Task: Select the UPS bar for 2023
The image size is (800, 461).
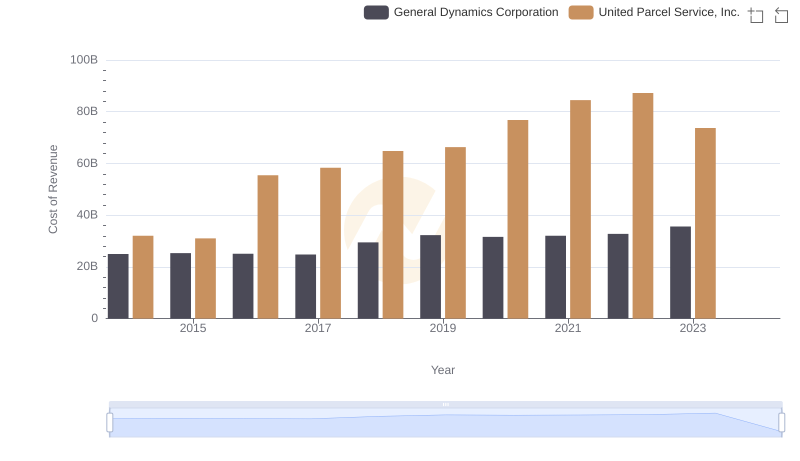Action: (705, 223)
